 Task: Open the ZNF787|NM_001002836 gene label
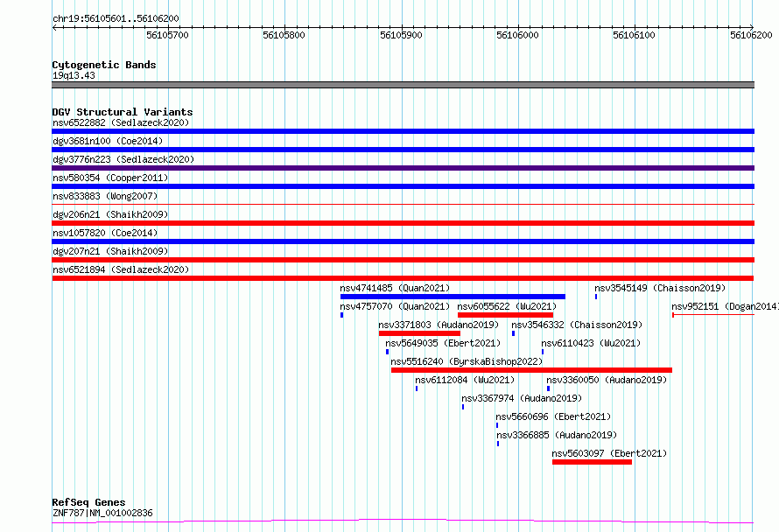click(102, 513)
